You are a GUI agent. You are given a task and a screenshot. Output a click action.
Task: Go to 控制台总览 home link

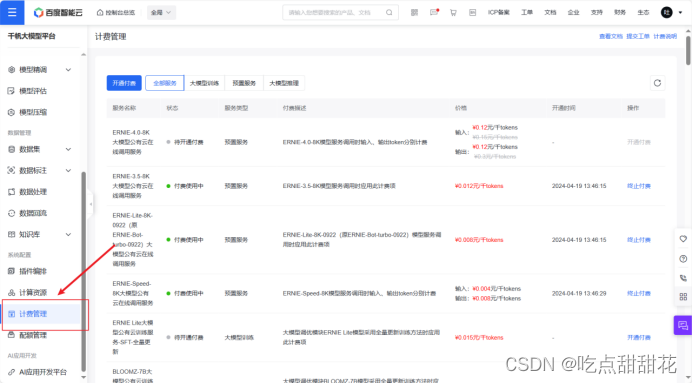click(116, 12)
